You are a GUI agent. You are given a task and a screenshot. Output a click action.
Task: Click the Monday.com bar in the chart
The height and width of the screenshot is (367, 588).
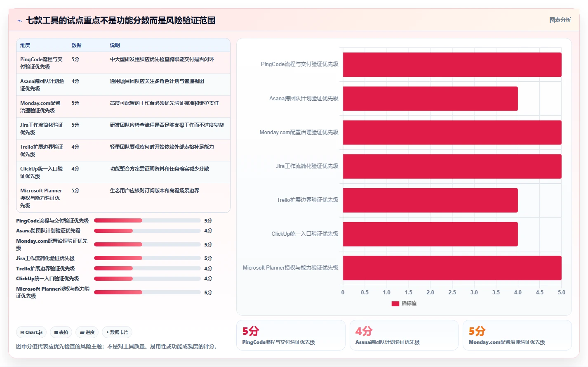452,133
